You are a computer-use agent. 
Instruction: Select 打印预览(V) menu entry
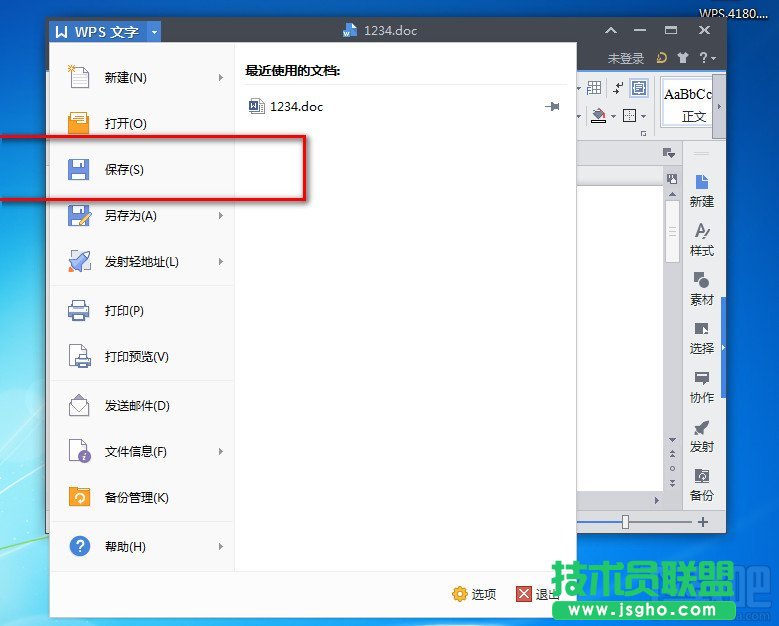[x=142, y=356]
